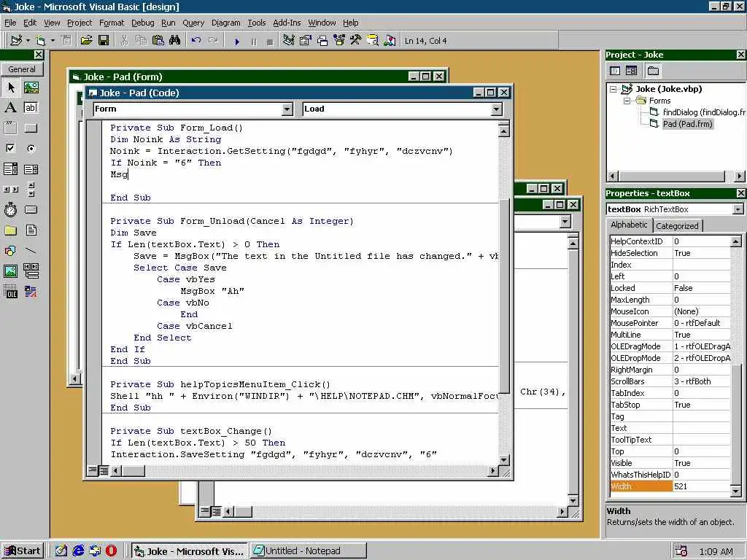Open the Form Layout window icon
747x560 pixels.
322,41
